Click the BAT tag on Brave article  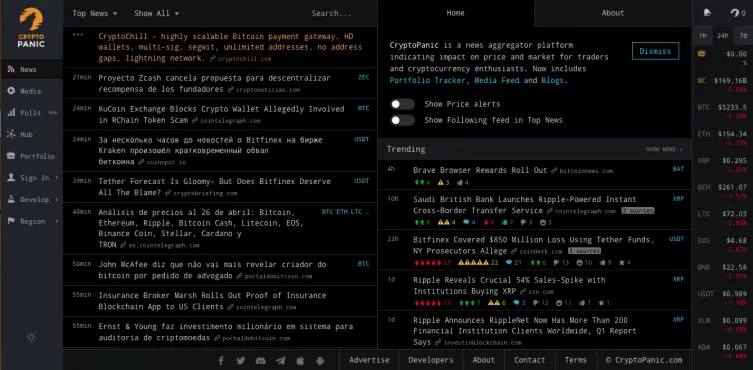tap(678, 169)
